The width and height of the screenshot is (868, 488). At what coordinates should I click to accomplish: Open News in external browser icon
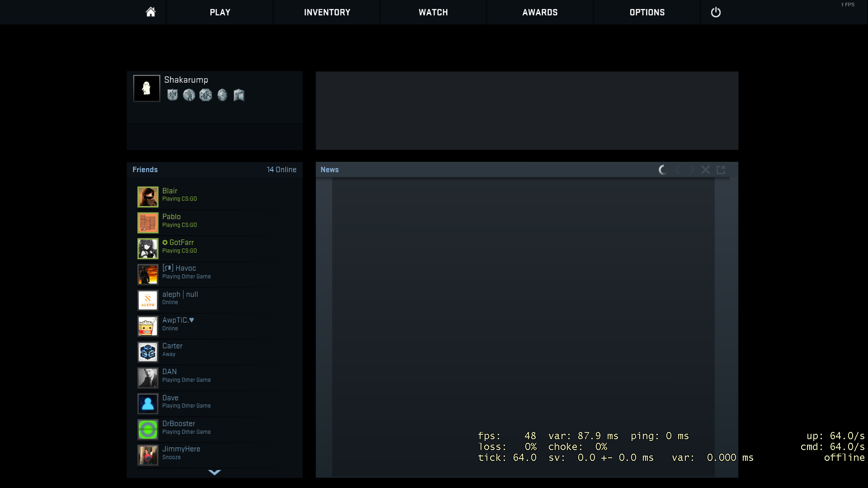tap(721, 170)
